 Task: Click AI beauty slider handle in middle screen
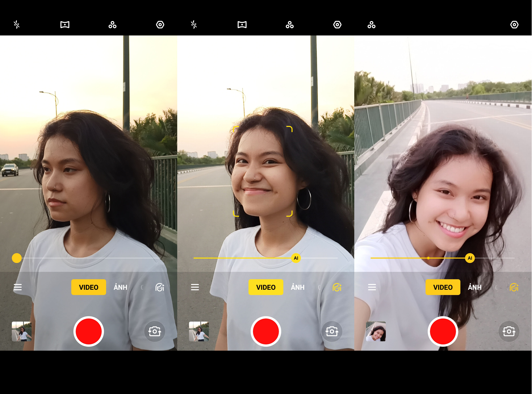coord(296,258)
